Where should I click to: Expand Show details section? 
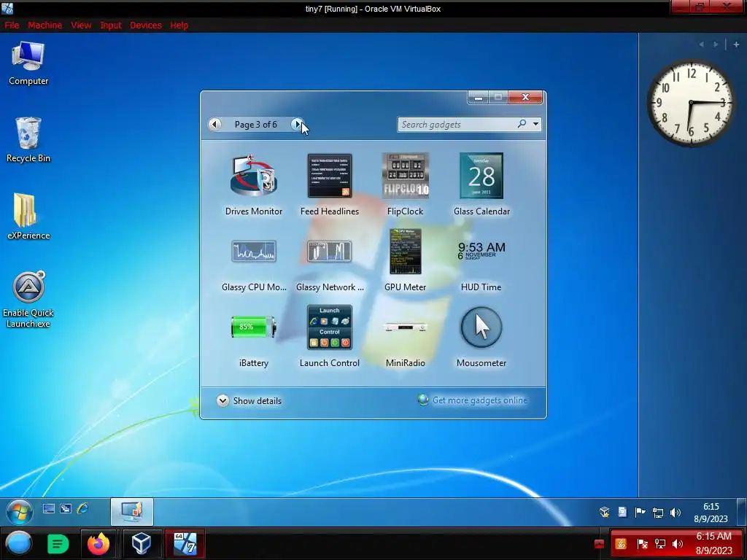249,400
